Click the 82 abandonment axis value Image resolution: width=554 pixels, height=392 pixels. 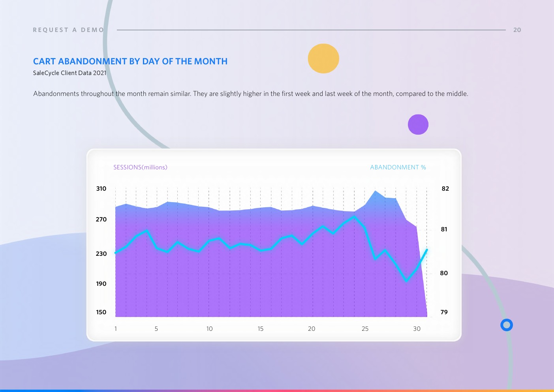[445, 189]
